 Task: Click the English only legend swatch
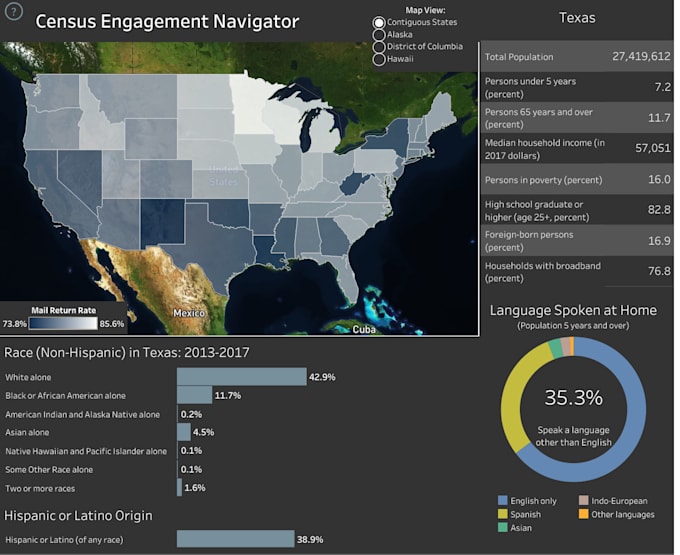tap(503, 501)
